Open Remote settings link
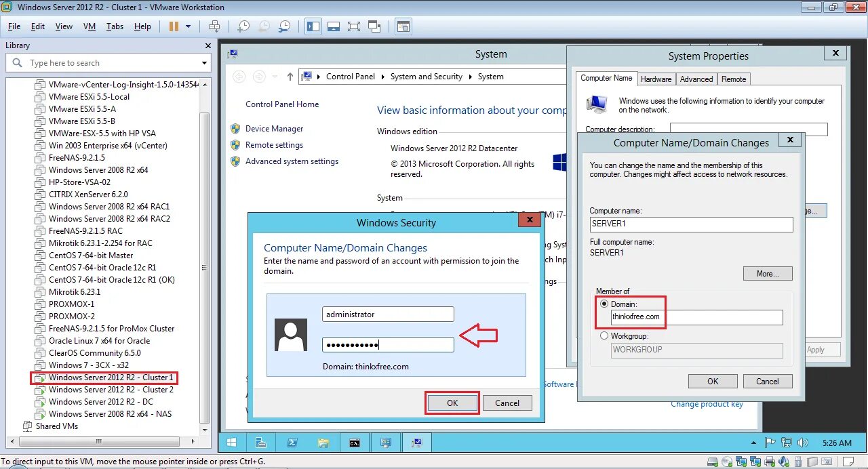Image resolution: width=868 pixels, height=469 pixels. 274,145
